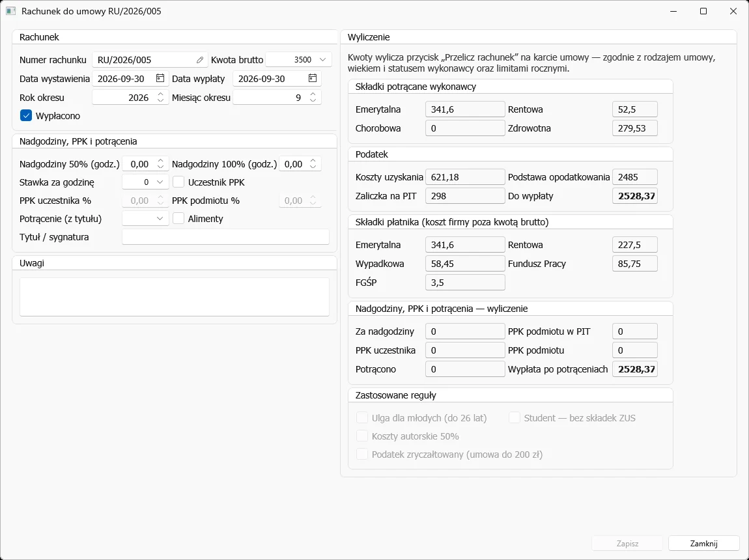Click the Wypłata po potrąceniach value field
The height and width of the screenshot is (560, 749).
tap(635, 369)
